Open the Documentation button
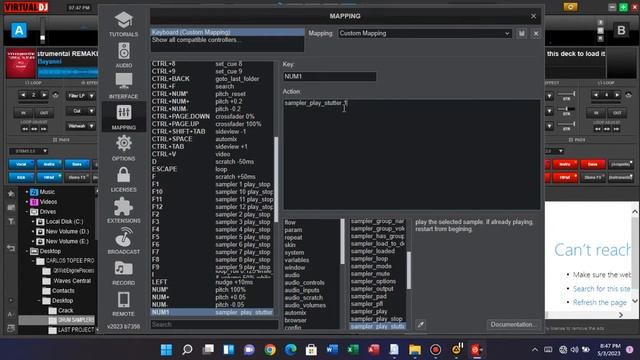This screenshot has height=360, width=640. [513, 324]
